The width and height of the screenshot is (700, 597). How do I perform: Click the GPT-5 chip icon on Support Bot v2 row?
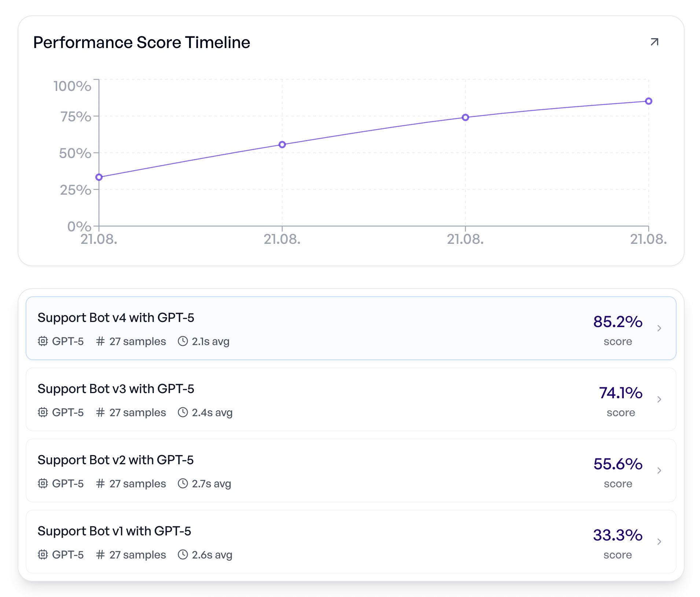click(x=43, y=484)
